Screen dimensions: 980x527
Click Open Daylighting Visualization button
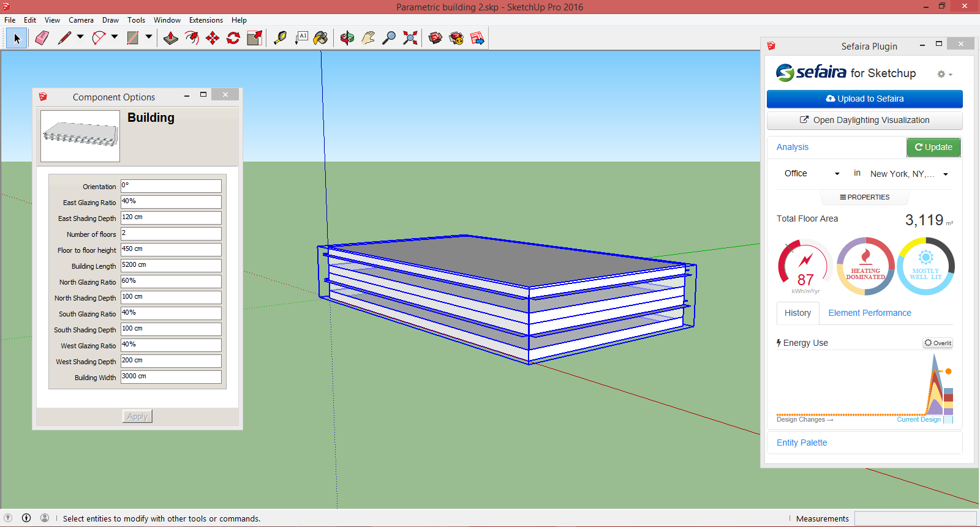[x=864, y=120]
